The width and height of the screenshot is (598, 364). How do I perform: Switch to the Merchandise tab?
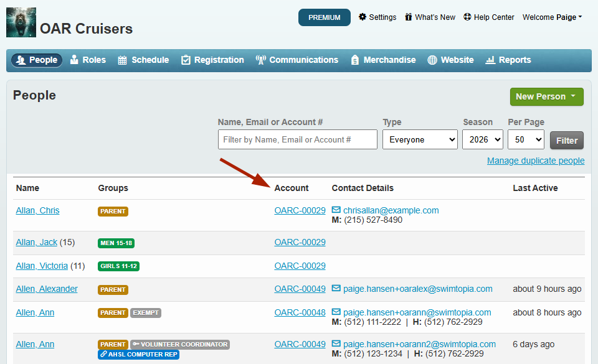click(383, 60)
